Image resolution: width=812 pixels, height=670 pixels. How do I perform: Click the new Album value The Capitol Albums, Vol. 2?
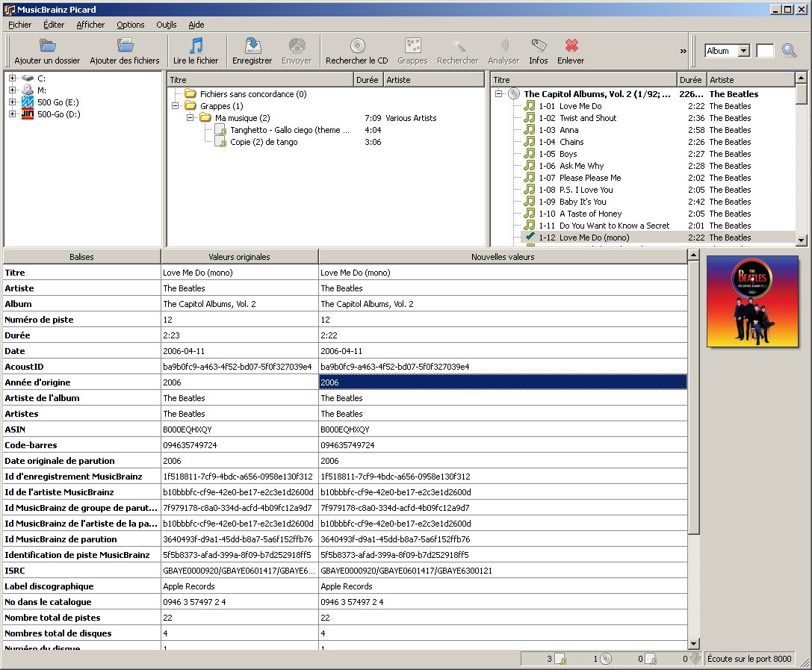pyautogui.click(x=503, y=304)
